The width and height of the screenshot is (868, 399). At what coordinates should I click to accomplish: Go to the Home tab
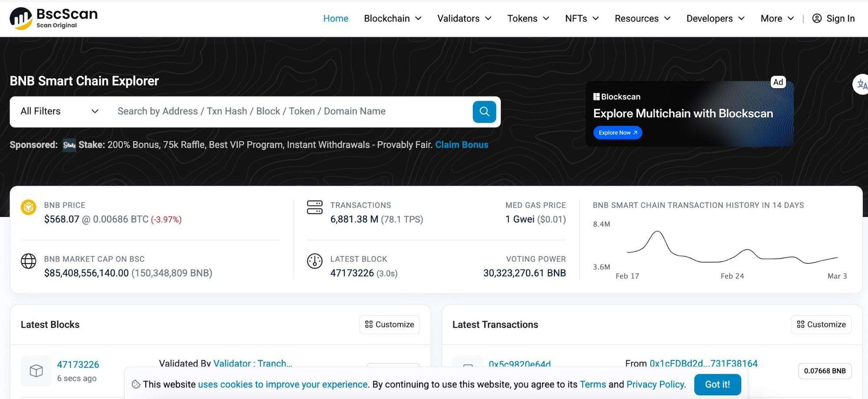[x=336, y=18]
